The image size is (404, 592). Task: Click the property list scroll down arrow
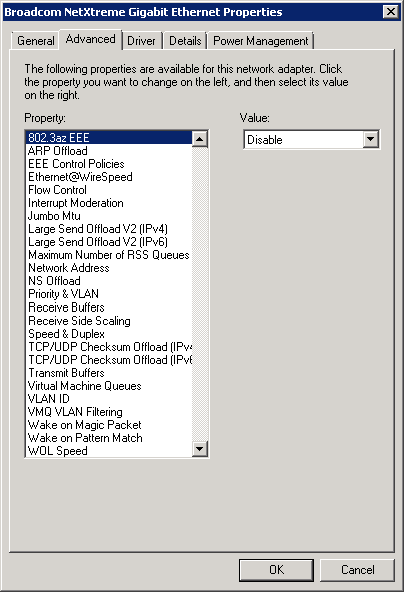tap(199, 449)
